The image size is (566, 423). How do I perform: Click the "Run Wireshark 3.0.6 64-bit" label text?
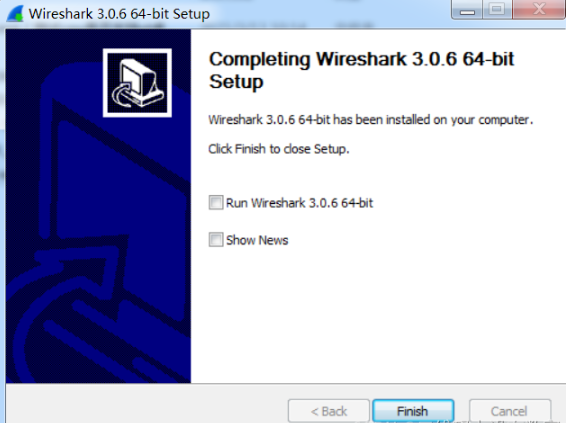click(x=299, y=203)
